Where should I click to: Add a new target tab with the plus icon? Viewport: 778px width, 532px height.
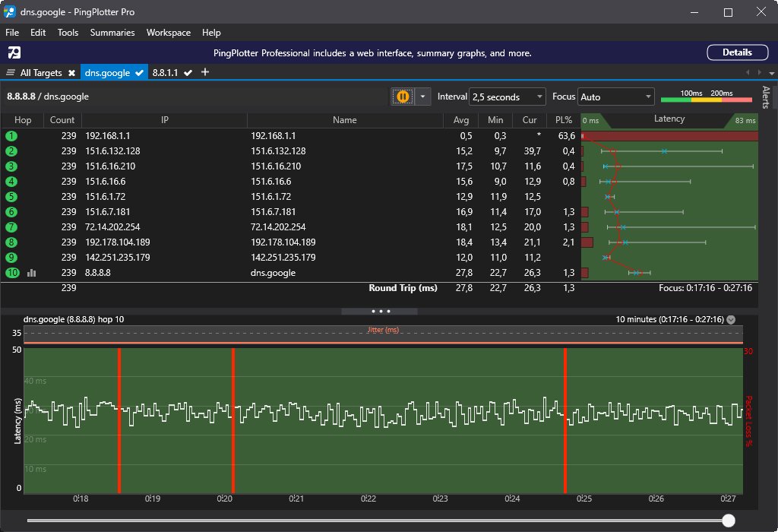pyautogui.click(x=205, y=72)
